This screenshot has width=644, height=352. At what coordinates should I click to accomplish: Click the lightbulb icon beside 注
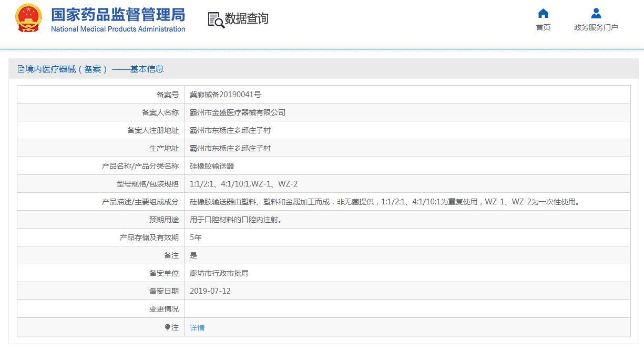[x=167, y=327]
